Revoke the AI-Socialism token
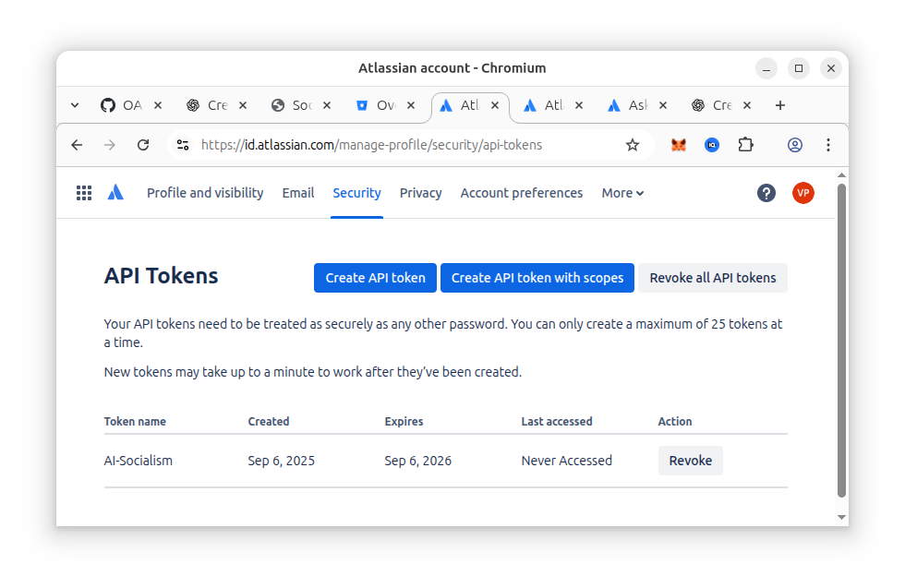Image resolution: width=905 pixels, height=588 pixels. tap(691, 461)
